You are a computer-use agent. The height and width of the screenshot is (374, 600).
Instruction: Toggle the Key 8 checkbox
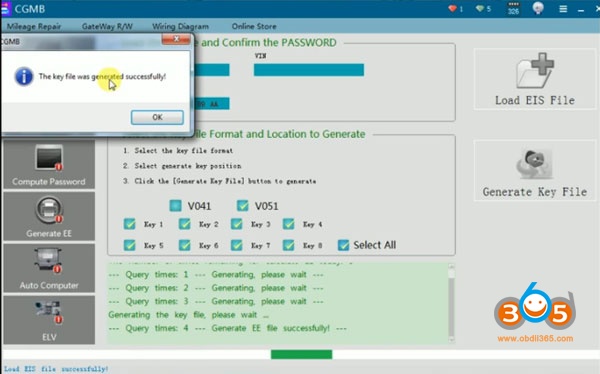pos(288,245)
